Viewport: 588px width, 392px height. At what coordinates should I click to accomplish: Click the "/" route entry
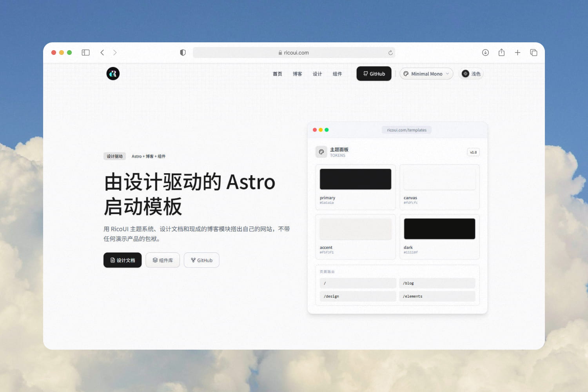(x=358, y=283)
